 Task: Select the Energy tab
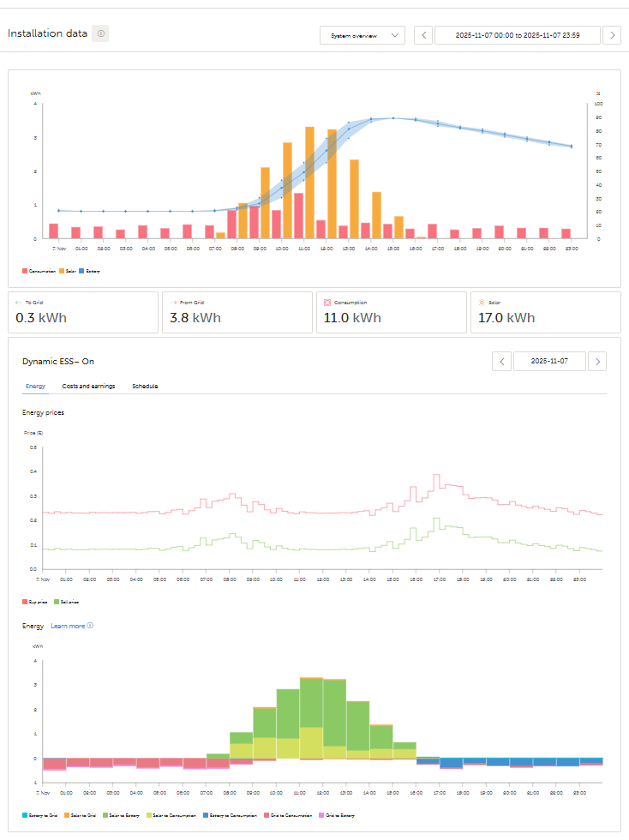[35, 387]
